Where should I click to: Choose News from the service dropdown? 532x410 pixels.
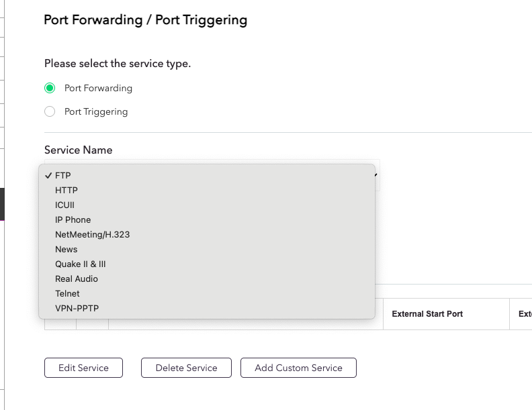pyautogui.click(x=66, y=250)
